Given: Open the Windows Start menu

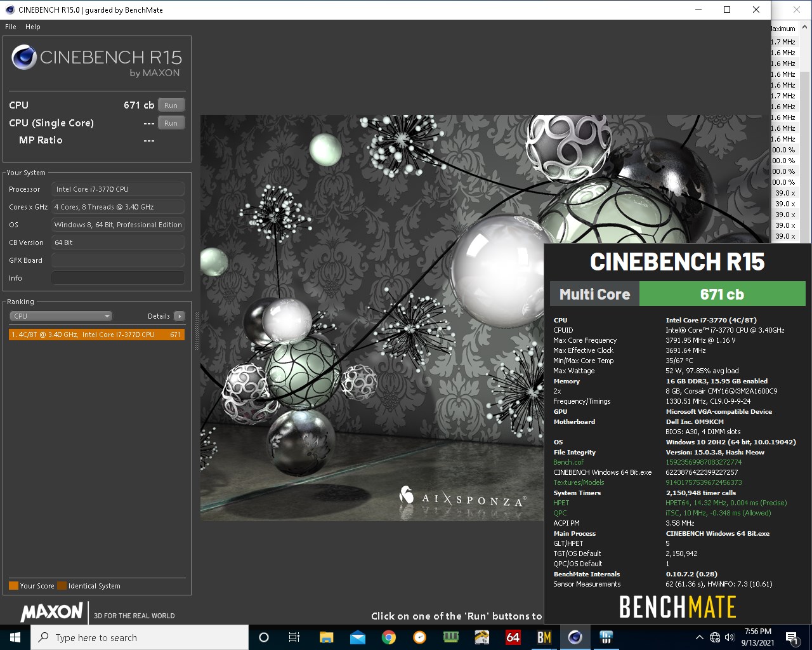Looking at the screenshot, I should coord(15,637).
